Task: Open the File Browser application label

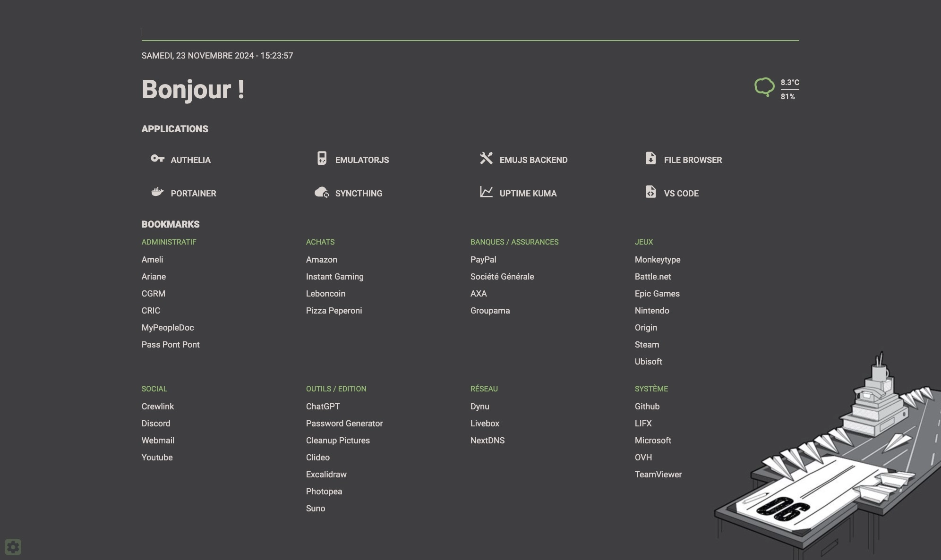Action: click(x=693, y=160)
